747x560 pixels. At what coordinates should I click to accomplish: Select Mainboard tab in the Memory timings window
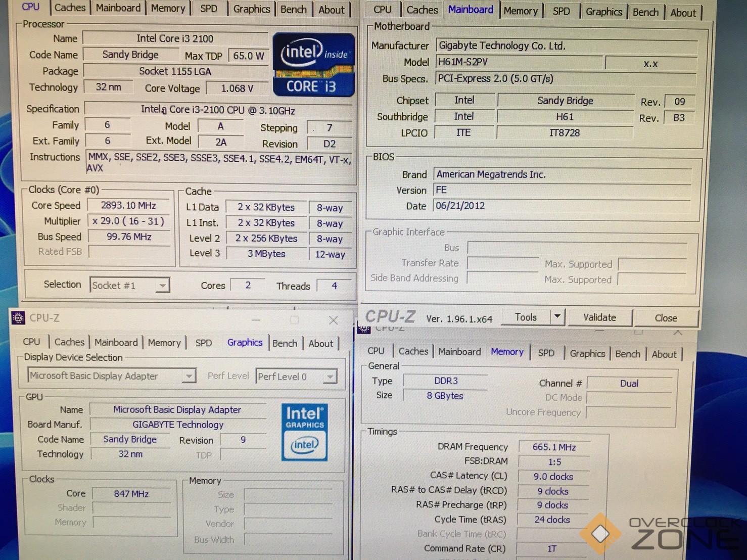click(459, 352)
